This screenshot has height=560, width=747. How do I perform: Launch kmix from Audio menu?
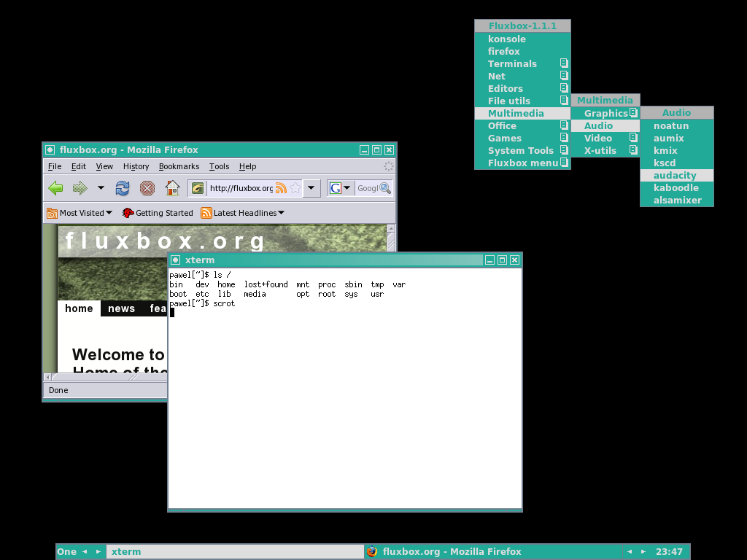click(677, 150)
